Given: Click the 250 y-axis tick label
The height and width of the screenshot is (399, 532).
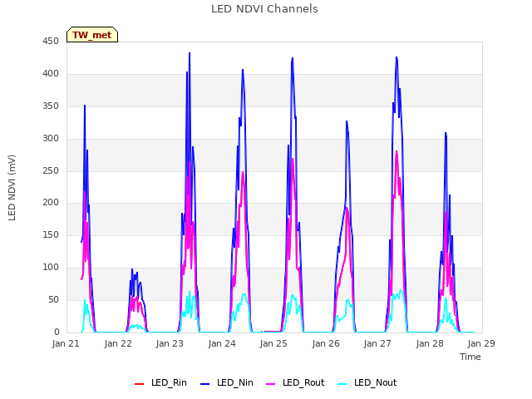Looking at the screenshot, I should point(51,171).
